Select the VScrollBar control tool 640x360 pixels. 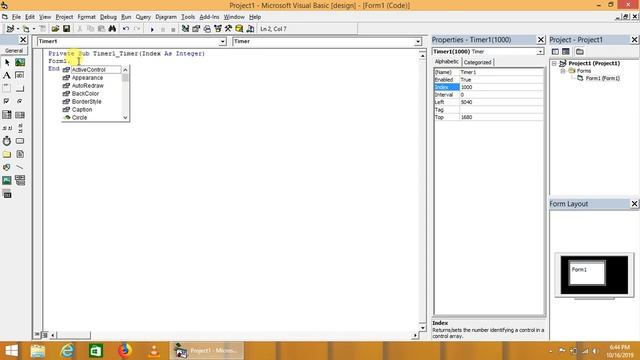pos(20,128)
